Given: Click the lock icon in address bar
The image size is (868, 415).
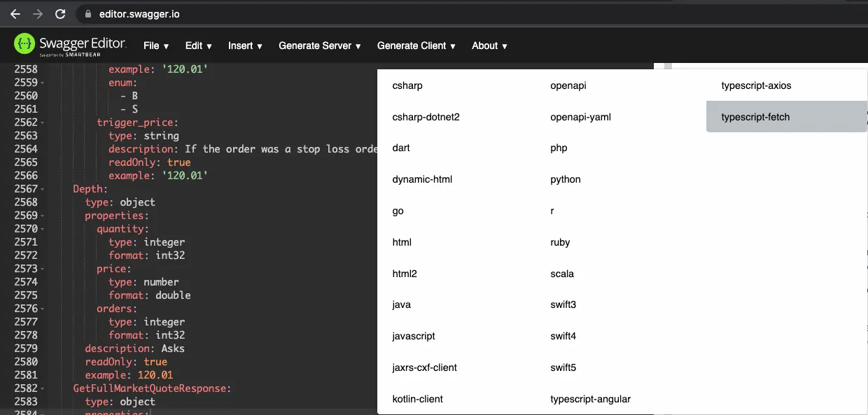Looking at the screenshot, I should (87, 14).
